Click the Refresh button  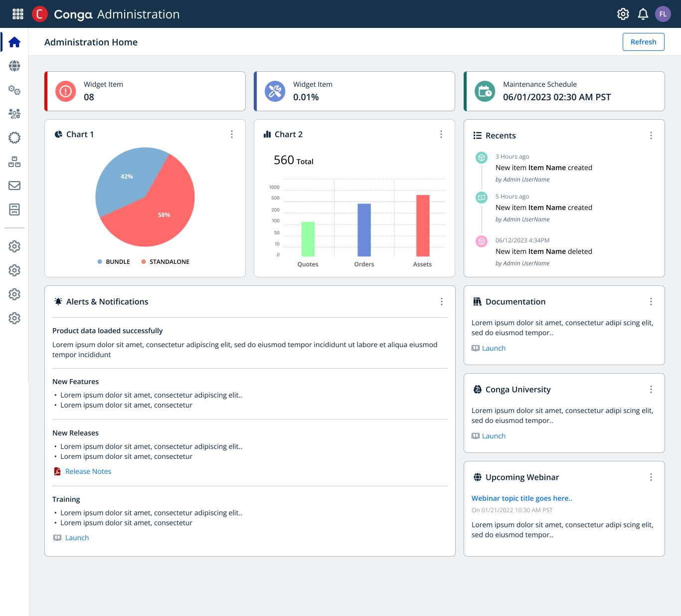click(x=644, y=42)
